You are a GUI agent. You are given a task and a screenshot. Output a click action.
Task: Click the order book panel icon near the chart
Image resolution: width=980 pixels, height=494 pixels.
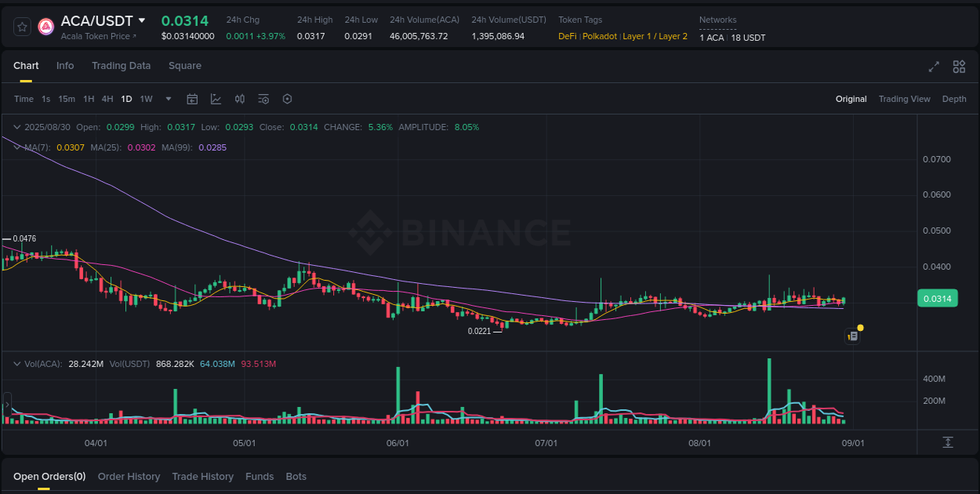point(852,336)
